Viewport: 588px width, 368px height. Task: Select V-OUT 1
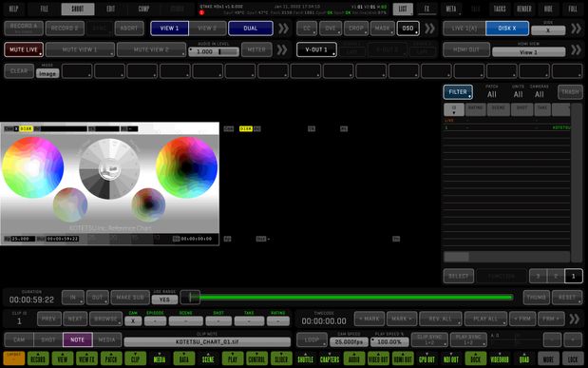pos(316,49)
